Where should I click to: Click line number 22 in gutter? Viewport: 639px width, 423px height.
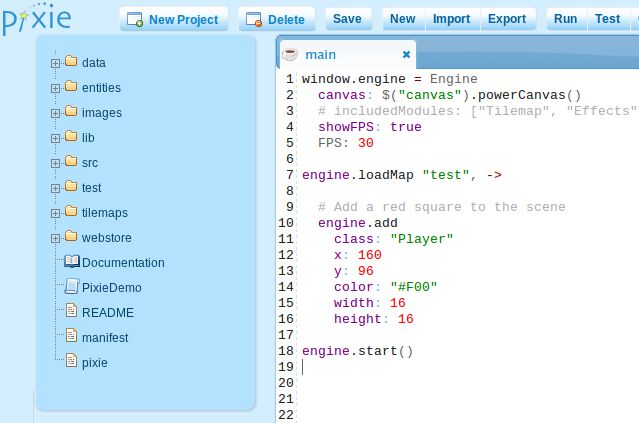(286, 414)
